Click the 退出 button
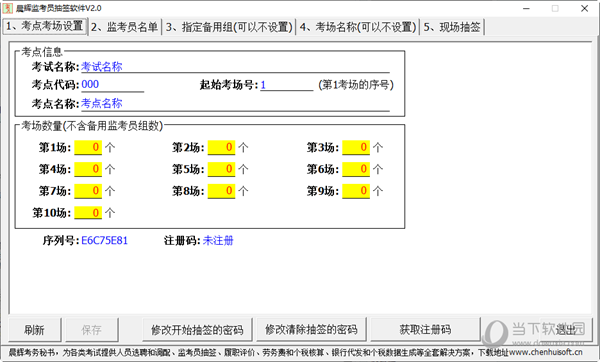The image size is (600, 362). tap(566, 329)
